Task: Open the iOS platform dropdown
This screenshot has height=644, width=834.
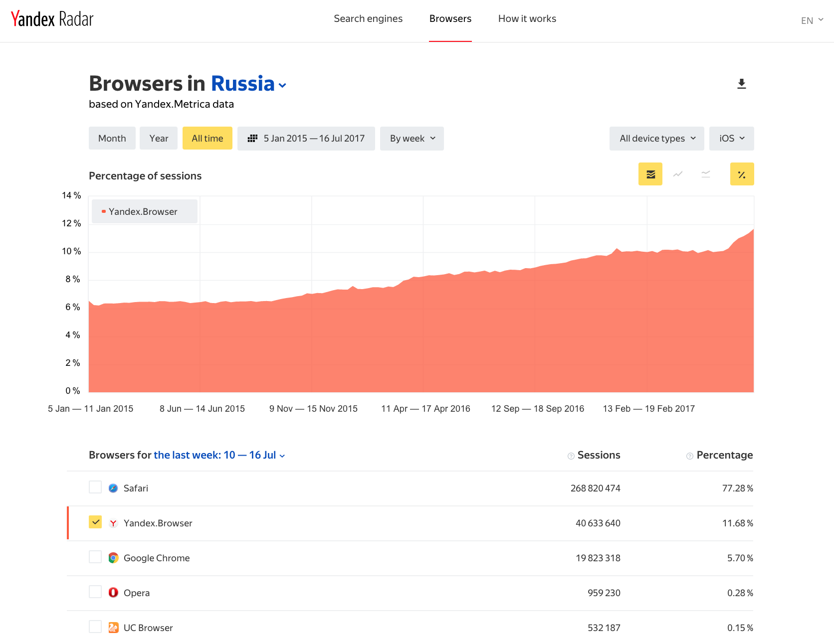Action: [x=732, y=139]
